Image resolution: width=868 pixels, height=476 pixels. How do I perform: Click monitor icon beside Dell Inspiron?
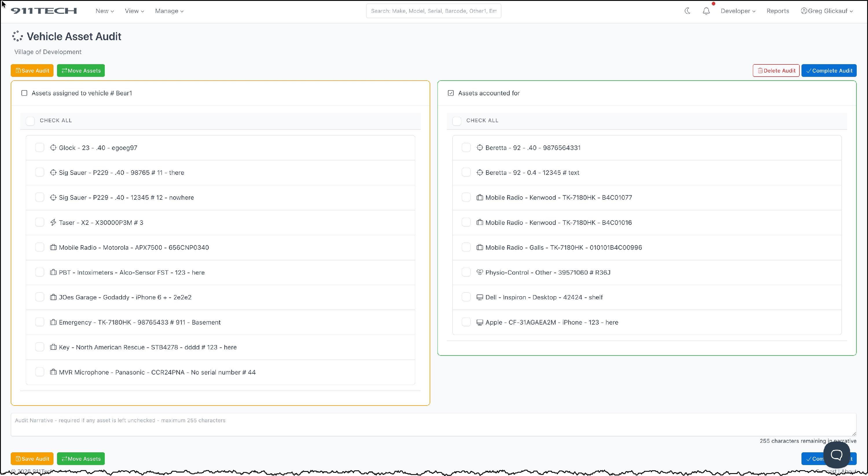coord(479,297)
